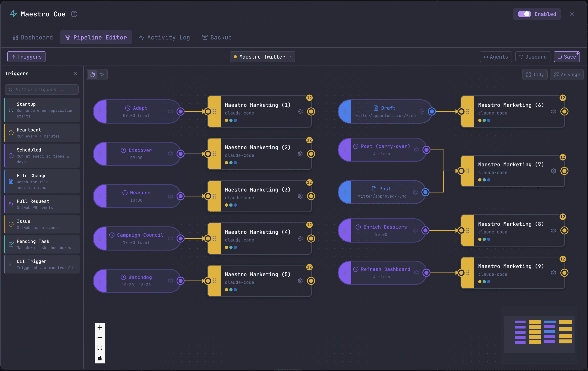Open settings gear on Enrich Dossiers trigger
The image size is (588, 371).
tap(415, 230)
